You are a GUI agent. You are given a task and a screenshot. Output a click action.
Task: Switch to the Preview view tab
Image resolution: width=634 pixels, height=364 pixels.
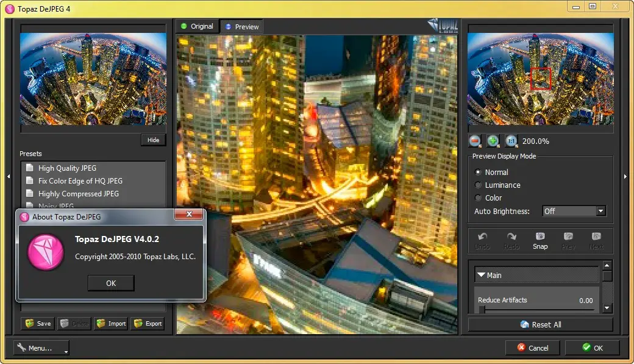click(x=242, y=27)
